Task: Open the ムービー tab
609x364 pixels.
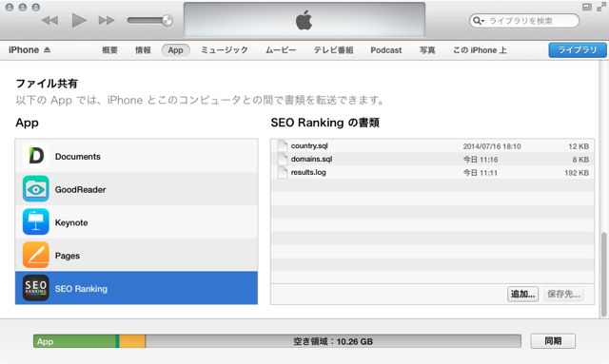Action: click(x=281, y=50)
